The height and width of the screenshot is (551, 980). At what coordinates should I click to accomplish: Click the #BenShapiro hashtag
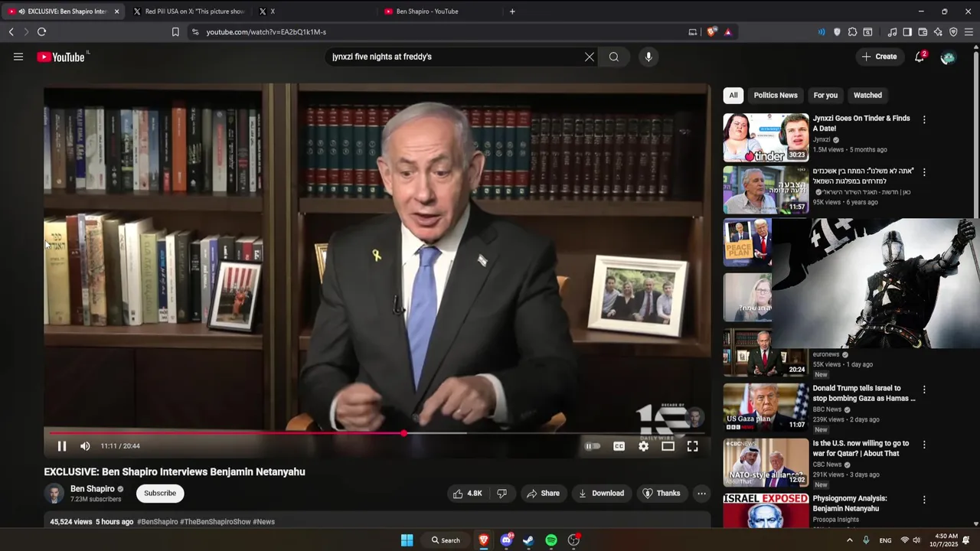(157, 522)
